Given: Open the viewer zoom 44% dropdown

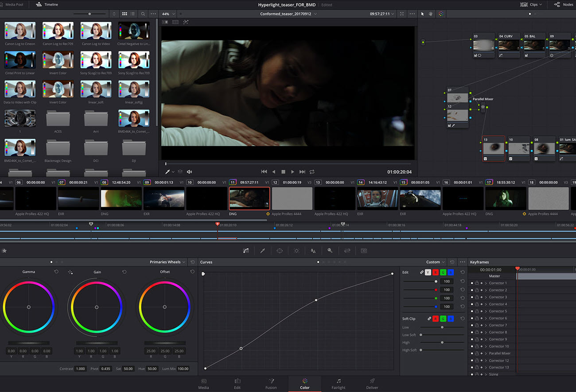Looking at the screenshot, I should (x=168, y=14).
